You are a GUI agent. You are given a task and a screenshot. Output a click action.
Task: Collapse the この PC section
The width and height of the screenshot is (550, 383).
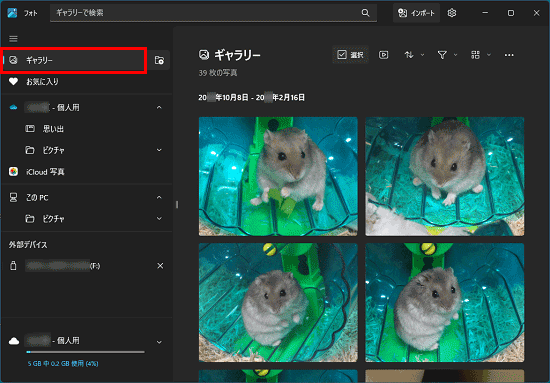point(159,197)
